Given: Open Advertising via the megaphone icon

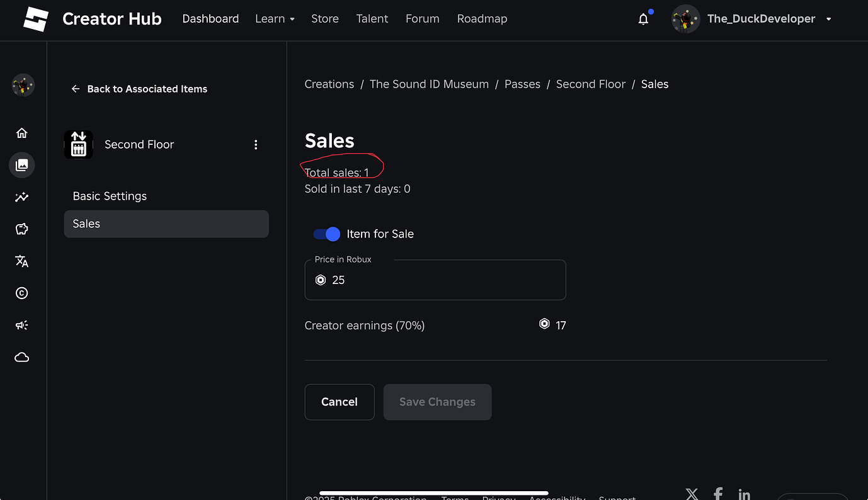Looking at the screenshot, I should pos(21,325).
